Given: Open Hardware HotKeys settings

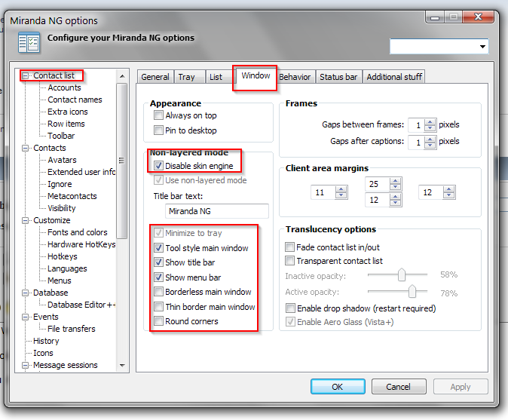Looking at the screenshot, I should tap(81, 244).
